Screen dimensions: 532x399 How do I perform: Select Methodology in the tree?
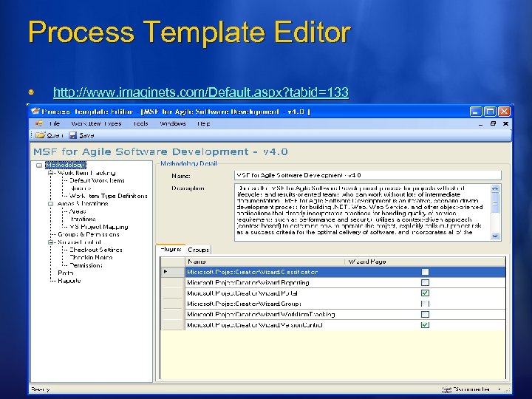pyautogui.click(x=66, y=166)
